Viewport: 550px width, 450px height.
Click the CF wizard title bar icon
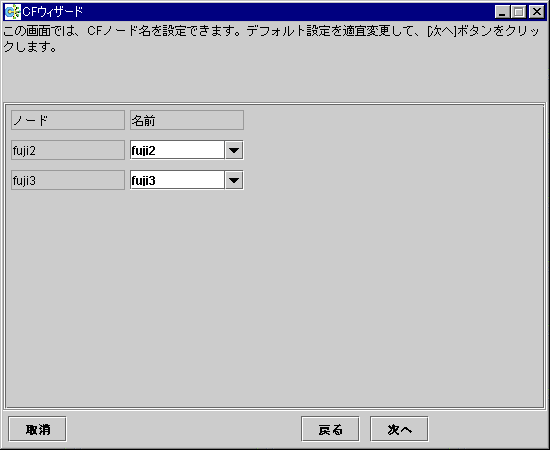[13, 12]
